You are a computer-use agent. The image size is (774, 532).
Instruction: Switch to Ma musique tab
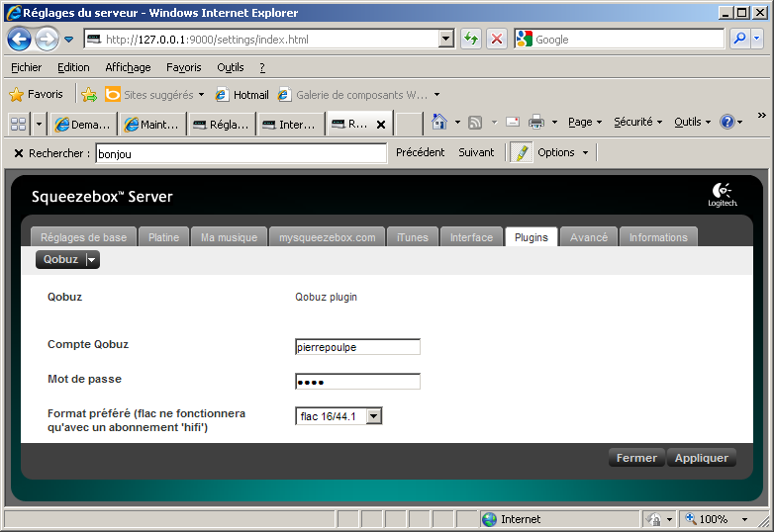tap(229, 237)
